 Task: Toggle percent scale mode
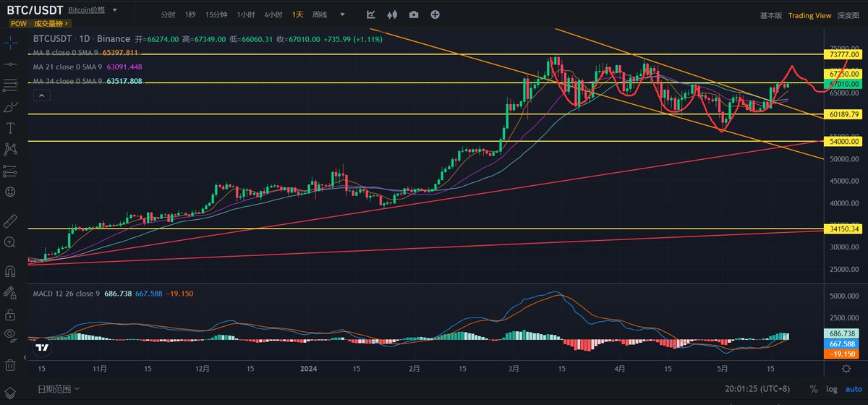point(814,389)
